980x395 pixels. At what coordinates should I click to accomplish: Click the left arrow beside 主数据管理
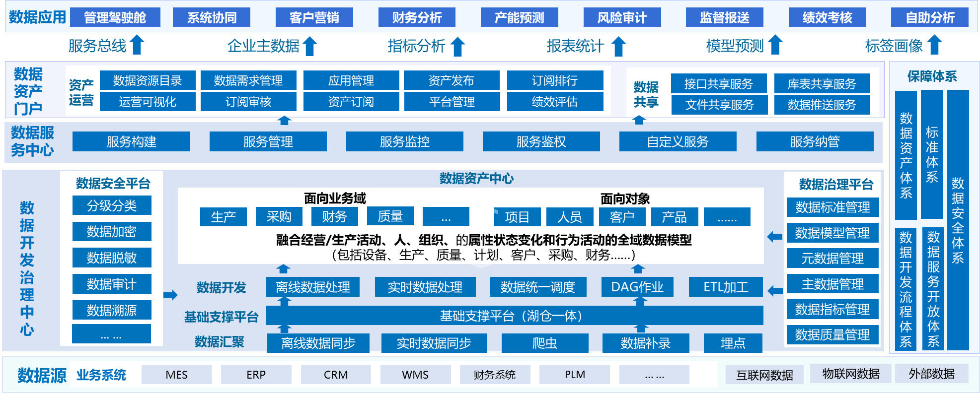774,290
